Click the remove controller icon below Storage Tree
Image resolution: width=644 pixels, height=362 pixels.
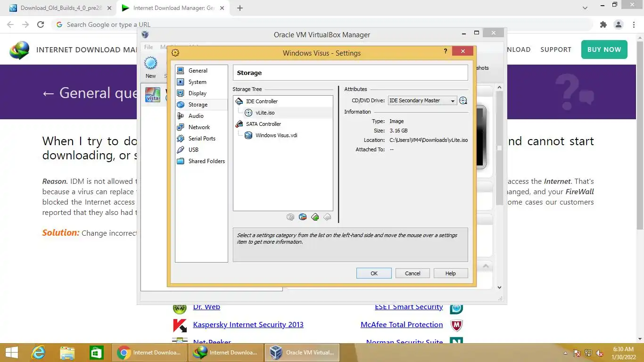point(303,217)
